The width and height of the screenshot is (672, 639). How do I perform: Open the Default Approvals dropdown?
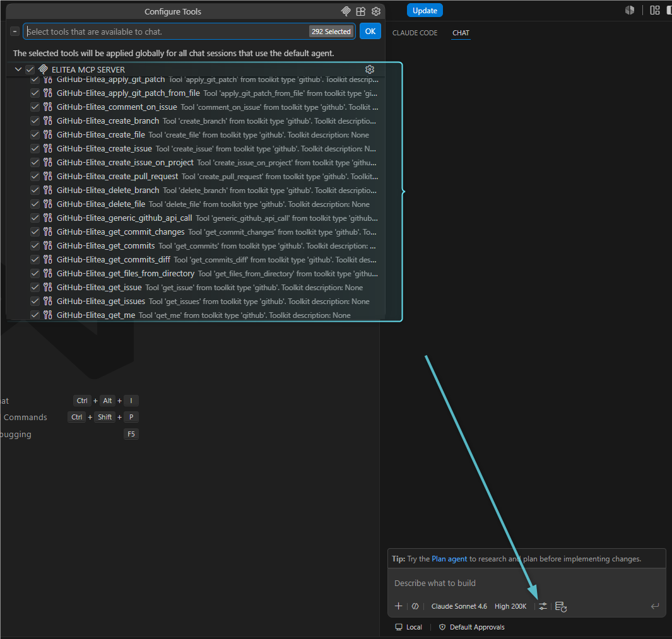472,627
